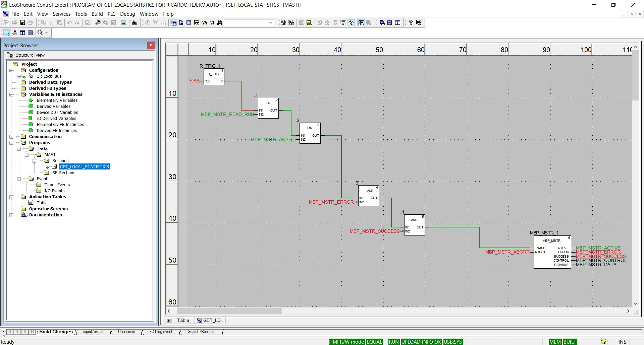Open the Build menu
Screen dimensions: 644x345
(x=97, y=14)
